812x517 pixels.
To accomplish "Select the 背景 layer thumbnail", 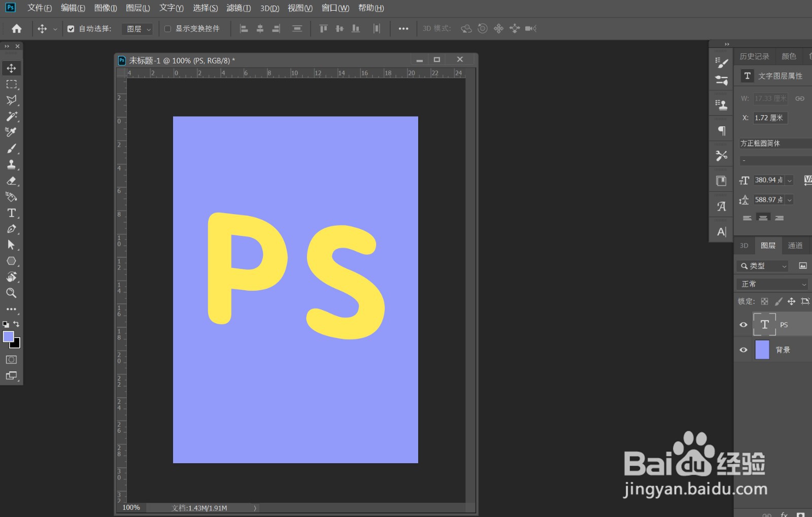I will (x=762, y=350).
